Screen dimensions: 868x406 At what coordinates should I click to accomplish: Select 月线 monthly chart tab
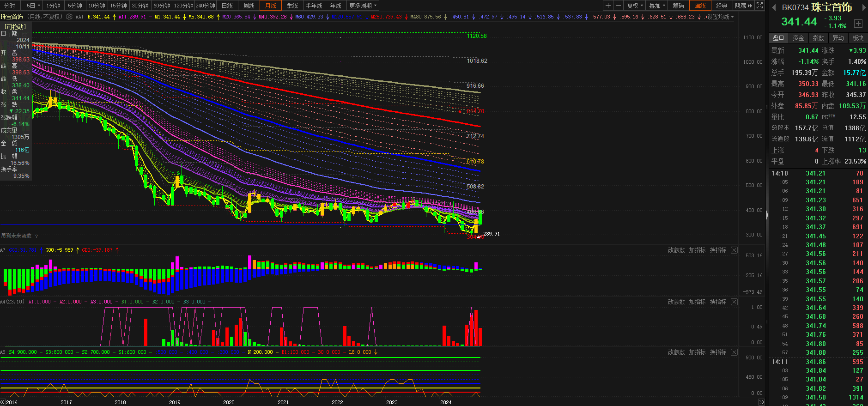tap(271, 6)
